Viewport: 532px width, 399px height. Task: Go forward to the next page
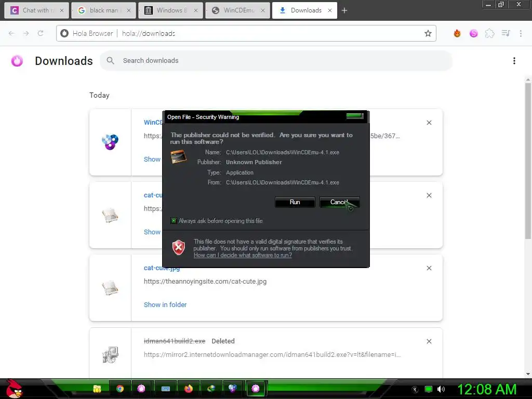pyautogui.click(x=26, y=33)
